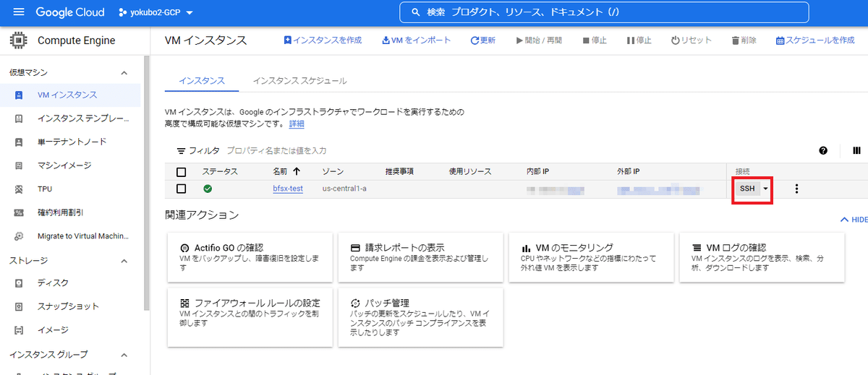Viewport: 868px width, 375px height.
Task: Collapse the ストレージ section
Action: click(x=124, y=261)
